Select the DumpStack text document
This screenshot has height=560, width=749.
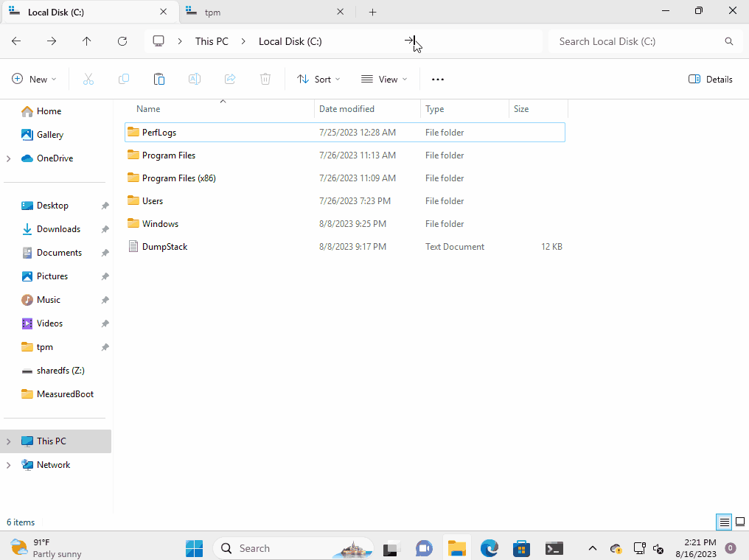click(345, 247)
